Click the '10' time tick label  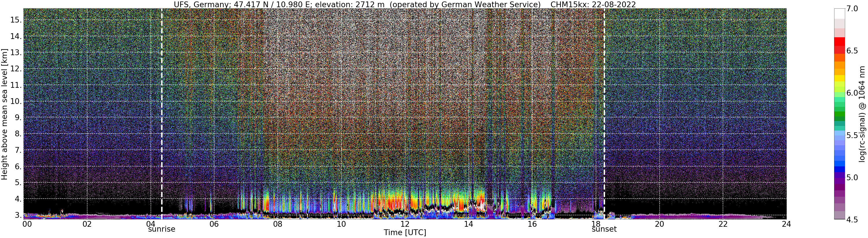341,224
